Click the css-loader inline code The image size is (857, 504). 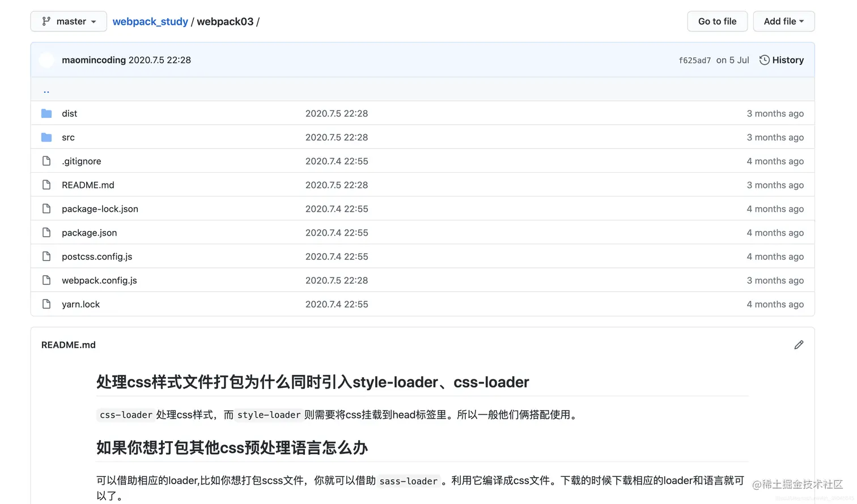[126, 415]
